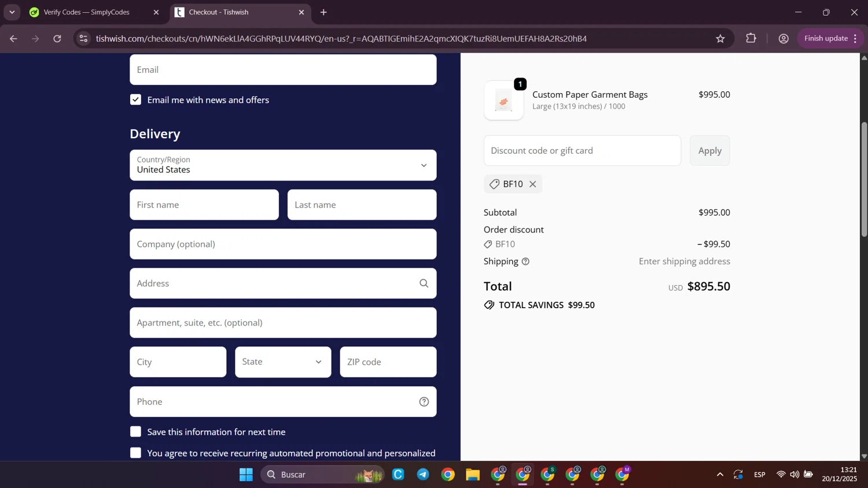
Task: Remove the BF10 discount code tag
Action: (x=532, y=184)
